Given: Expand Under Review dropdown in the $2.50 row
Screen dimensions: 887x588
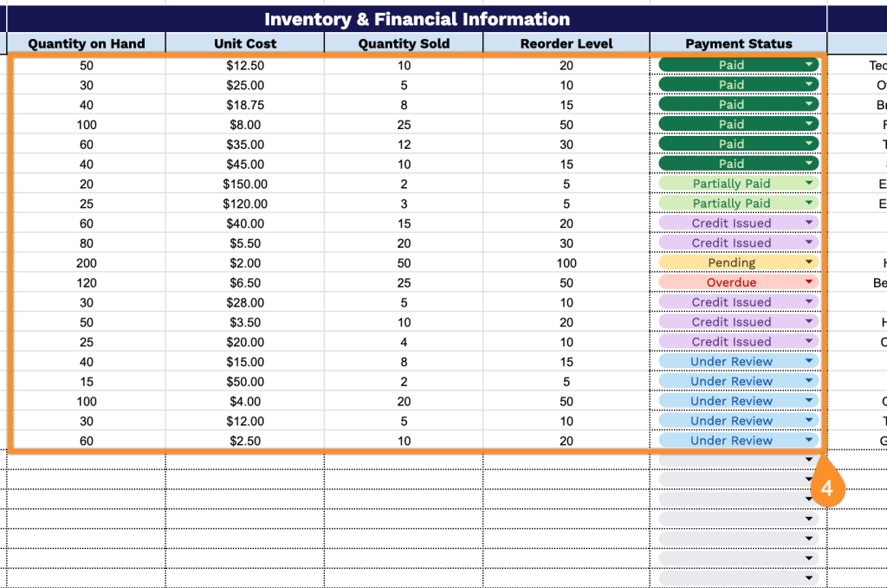Looking at the screenshot, I should tap(809, 441).
